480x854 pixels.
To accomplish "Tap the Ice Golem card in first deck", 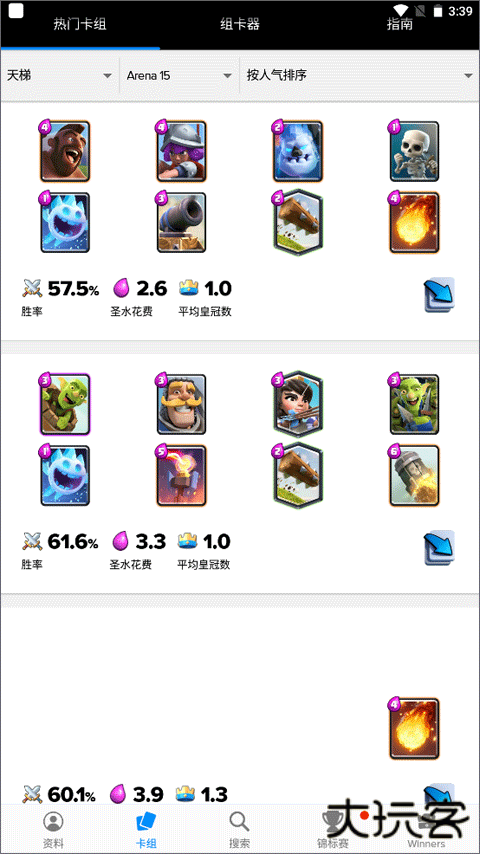I will (297, 151).
